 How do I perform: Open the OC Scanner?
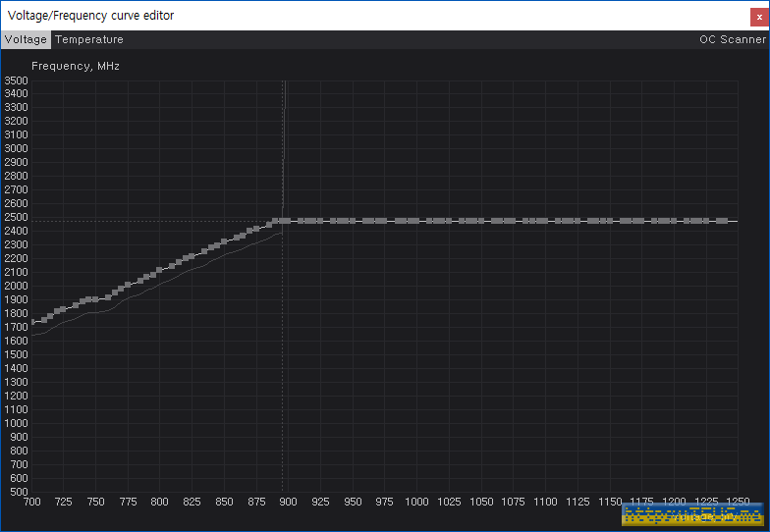(x=732, y=39)
